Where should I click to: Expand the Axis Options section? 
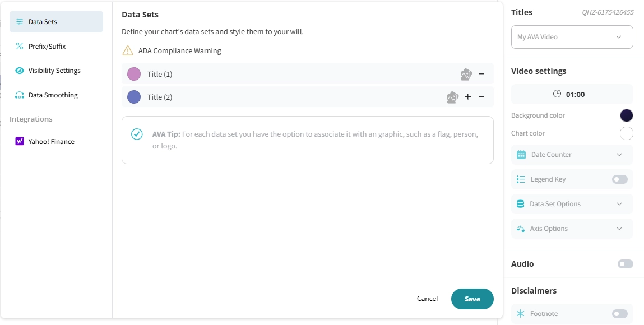pos(572,229)
